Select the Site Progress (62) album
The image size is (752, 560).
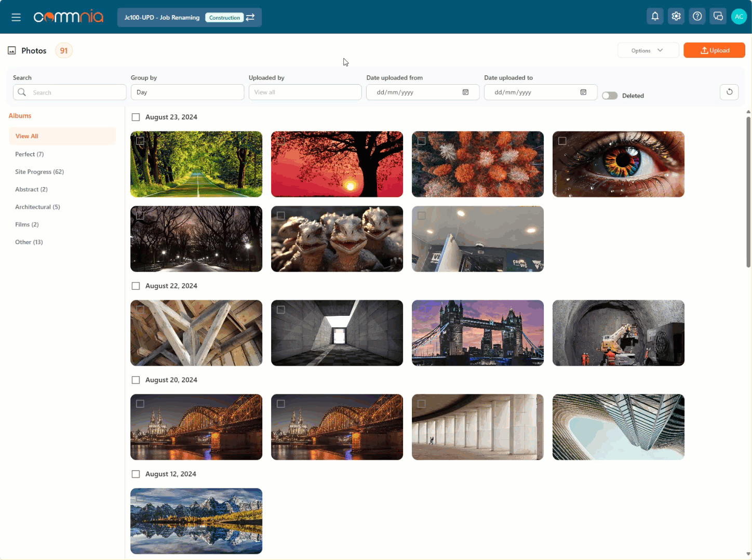coord(39,172)
